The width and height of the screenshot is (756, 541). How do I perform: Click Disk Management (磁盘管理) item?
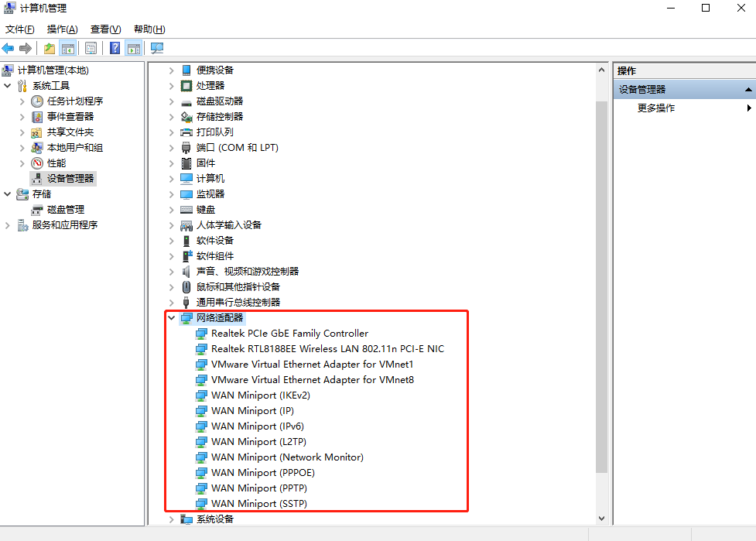pyautogui.click(x=65, y=210)
